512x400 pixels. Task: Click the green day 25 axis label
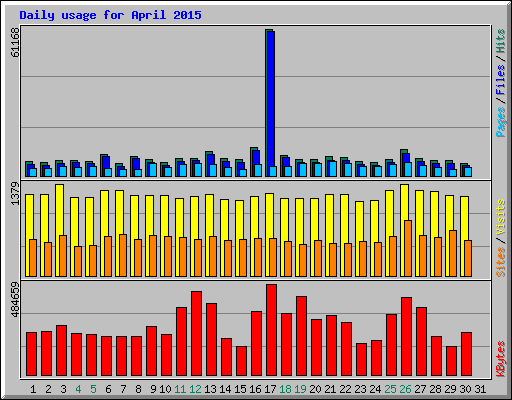tap(390, 389)
